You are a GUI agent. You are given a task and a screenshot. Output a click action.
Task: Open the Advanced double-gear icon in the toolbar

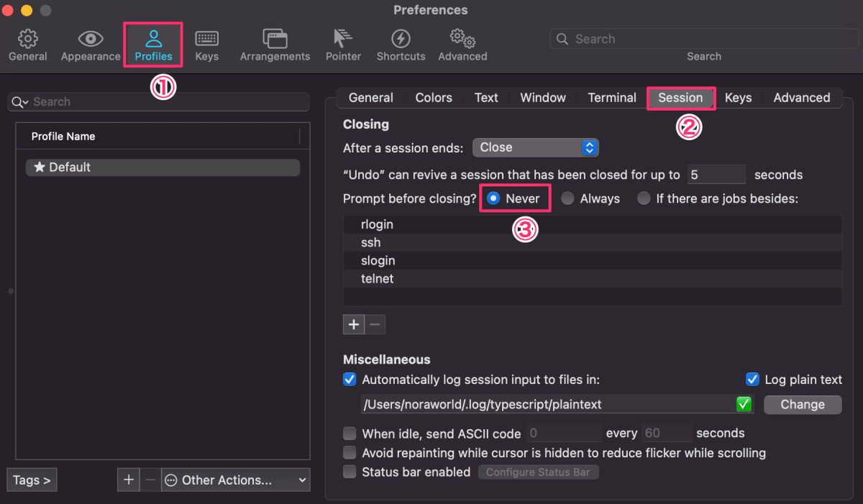(462, 38)
